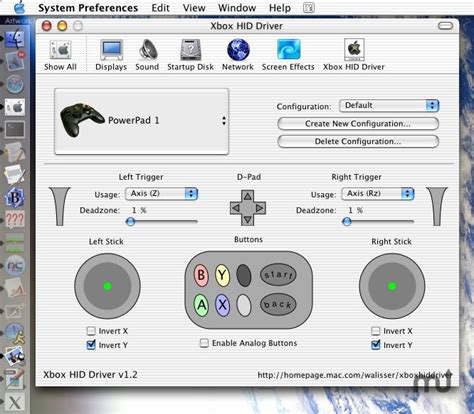
Task: Click the Right Stick position pad
Action: coord(392,286)
